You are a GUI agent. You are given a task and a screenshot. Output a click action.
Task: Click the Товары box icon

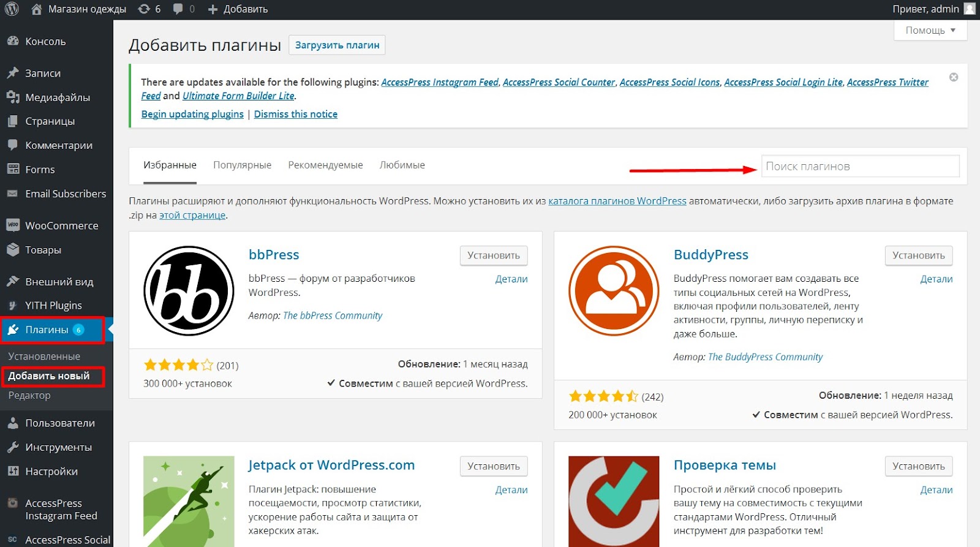[x=13, y=249]
